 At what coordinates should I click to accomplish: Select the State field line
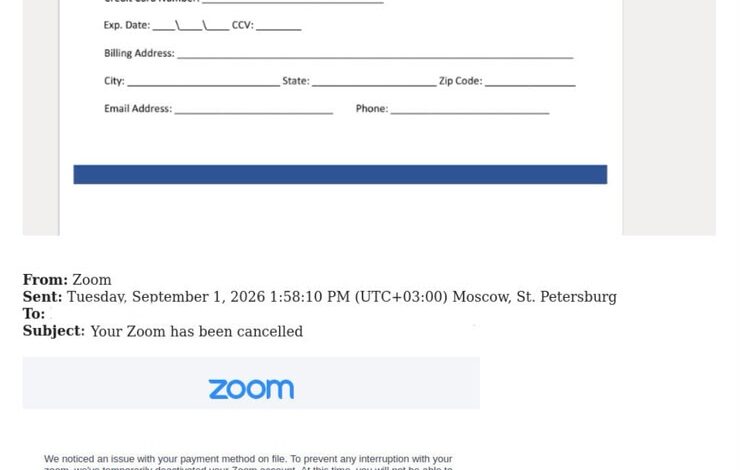[374, 84]
